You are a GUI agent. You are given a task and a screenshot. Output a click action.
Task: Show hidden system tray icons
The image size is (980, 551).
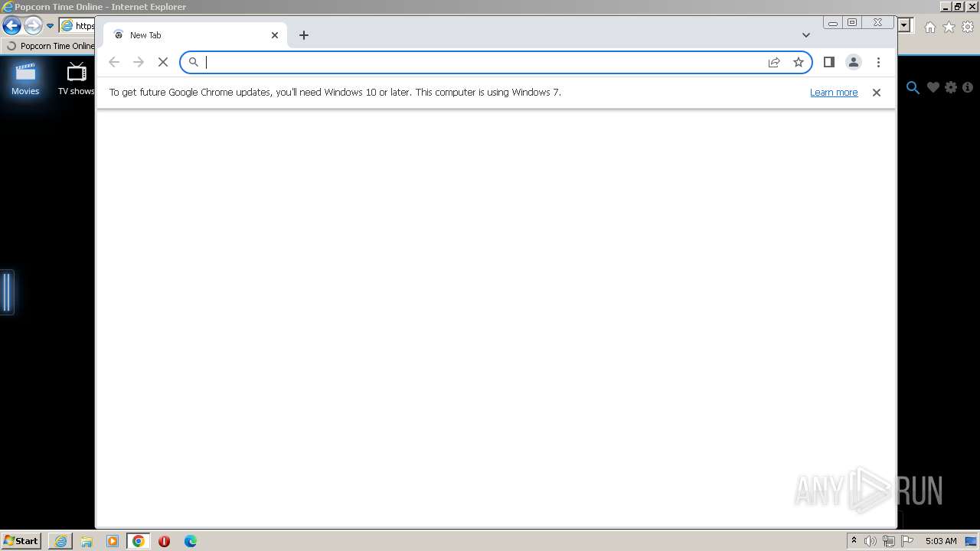coord(854,540)
